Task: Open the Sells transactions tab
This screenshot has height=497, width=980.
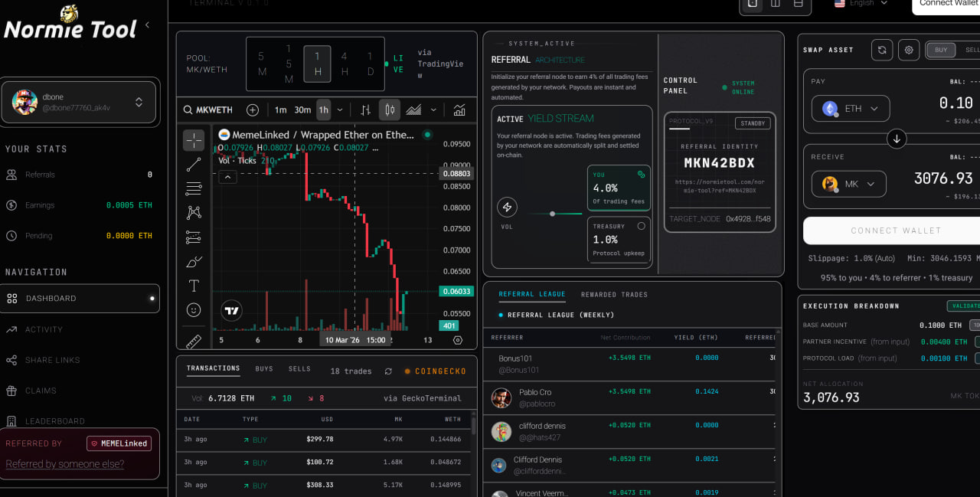Action: (299, 369)
